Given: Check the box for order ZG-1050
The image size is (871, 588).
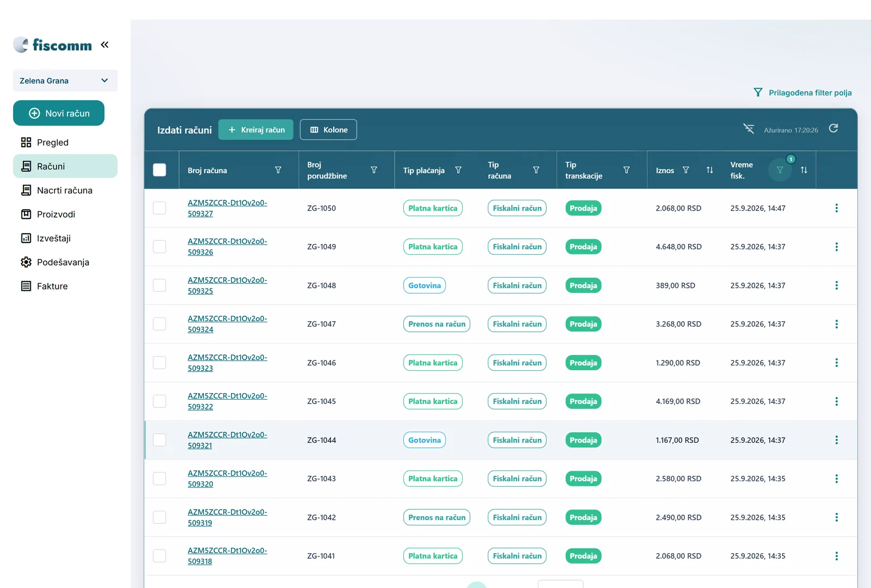Looking at the screenshot, I should (x=160, y=208).
